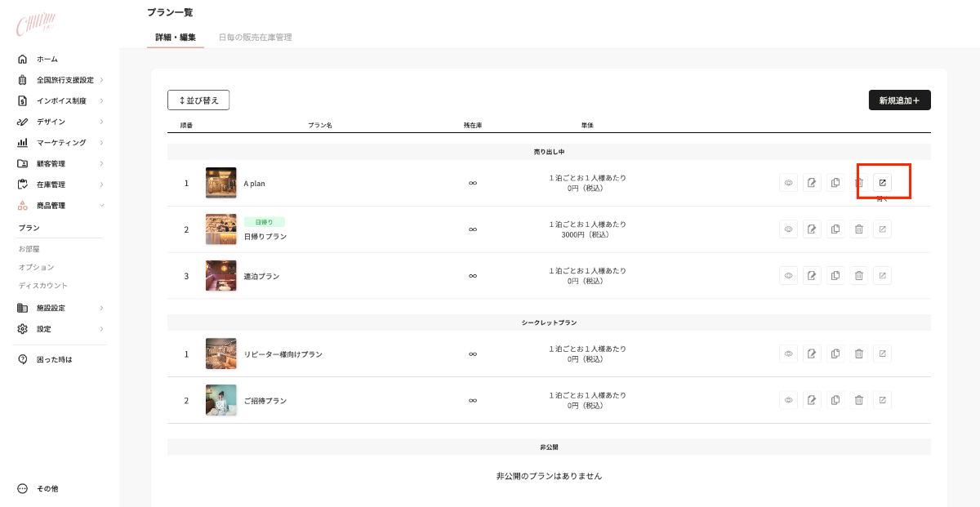Open A plan in external page

coord(882,183)
